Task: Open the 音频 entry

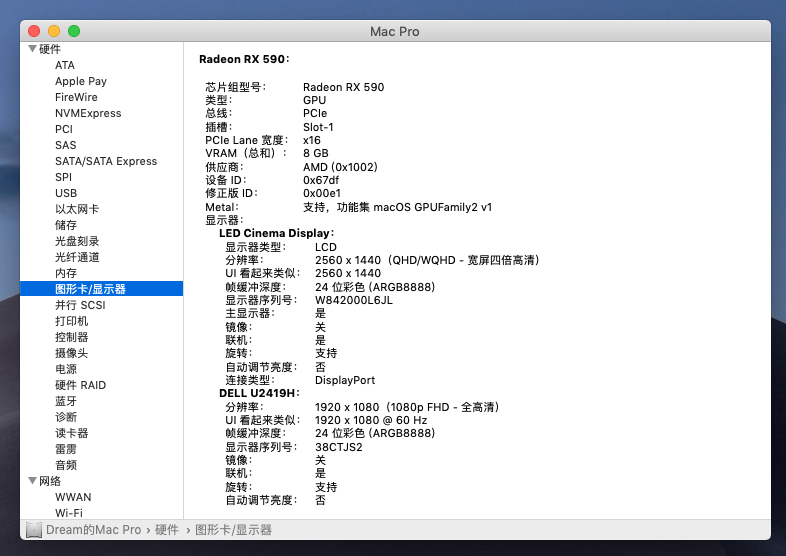Action: (66, 465)
